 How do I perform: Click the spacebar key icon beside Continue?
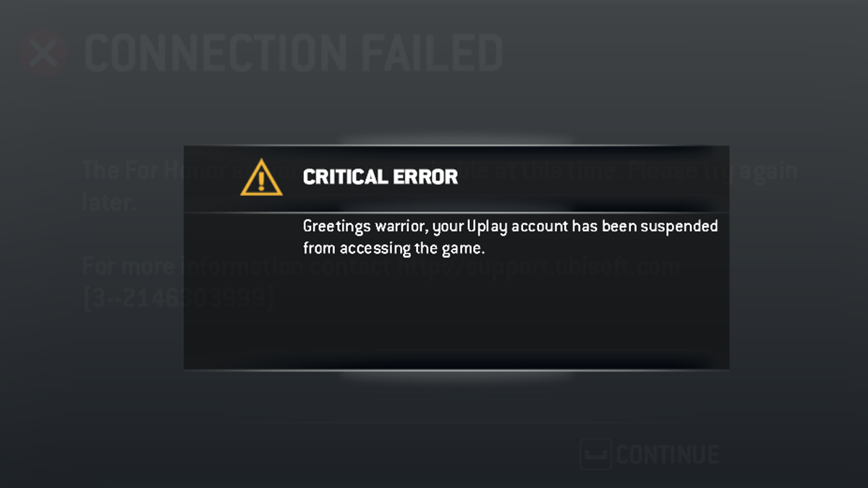[595, 455]
